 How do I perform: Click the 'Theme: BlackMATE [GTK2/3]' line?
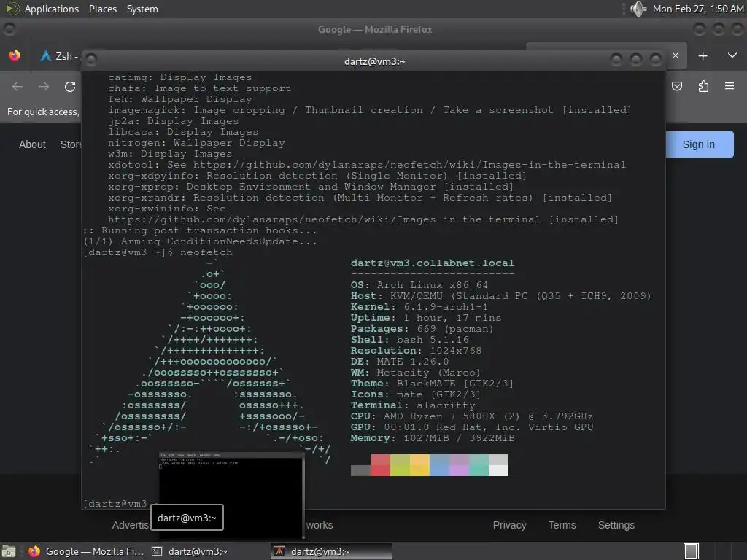[x=432, y=384]
